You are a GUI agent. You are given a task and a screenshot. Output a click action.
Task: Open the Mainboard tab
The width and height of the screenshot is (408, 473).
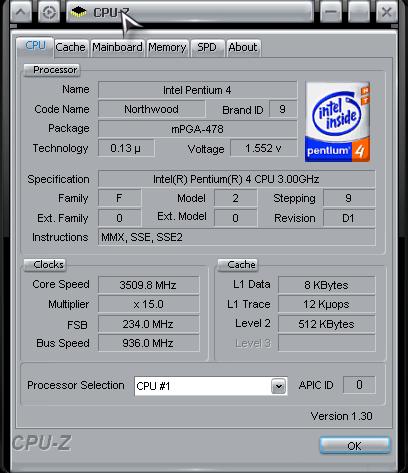tap(117, 47)
